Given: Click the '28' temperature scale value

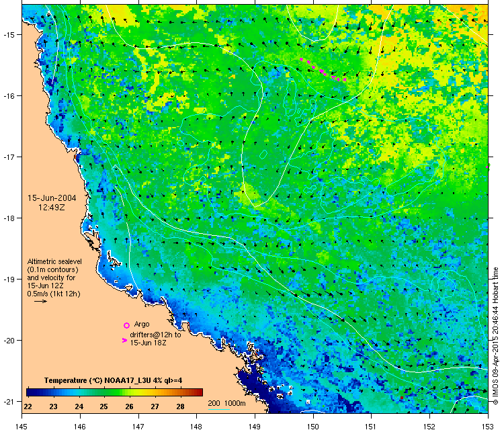Looking at the screenshot, I should tap(180, 406).
